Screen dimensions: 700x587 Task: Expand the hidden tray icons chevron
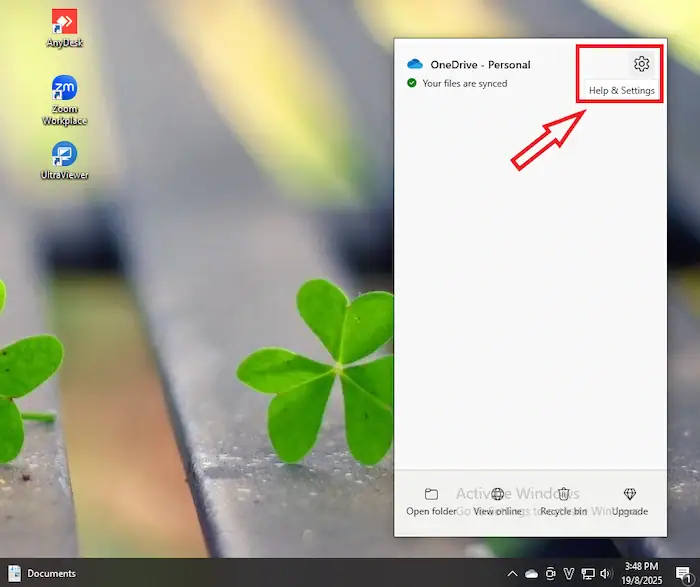click(513, 574)
